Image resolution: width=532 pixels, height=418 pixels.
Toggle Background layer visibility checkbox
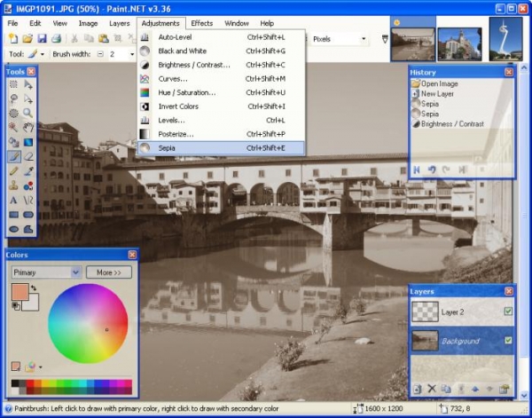click(508, 340)
